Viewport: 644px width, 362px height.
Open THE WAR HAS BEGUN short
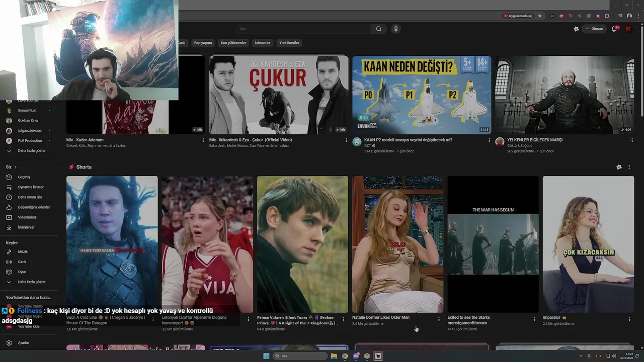(493, 244)
